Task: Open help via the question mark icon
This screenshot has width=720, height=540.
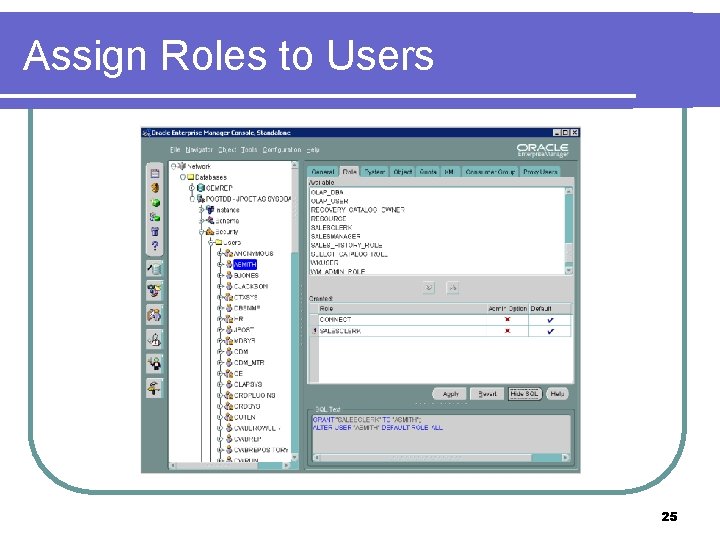Action: pos(155,246)
